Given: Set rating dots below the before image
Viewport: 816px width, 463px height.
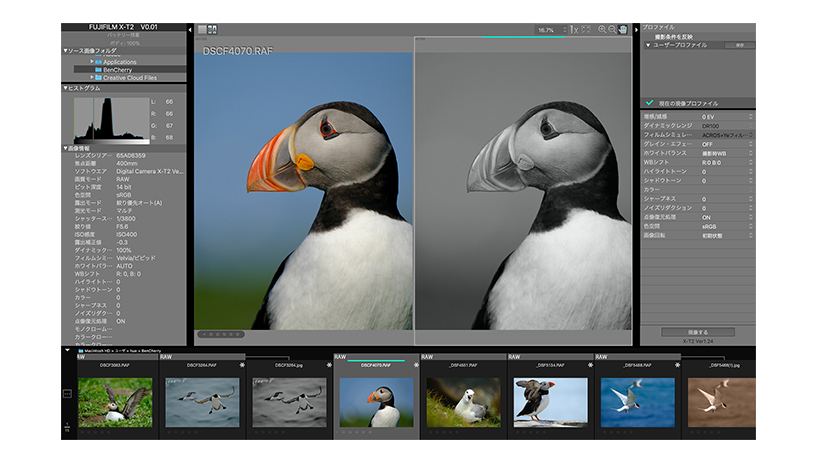Looking at the screenshot, I should point(221,334).
